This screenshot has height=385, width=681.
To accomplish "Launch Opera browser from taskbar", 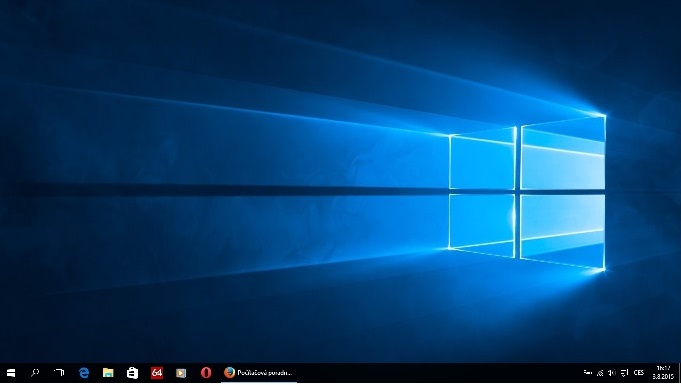I will pos(206,373).
